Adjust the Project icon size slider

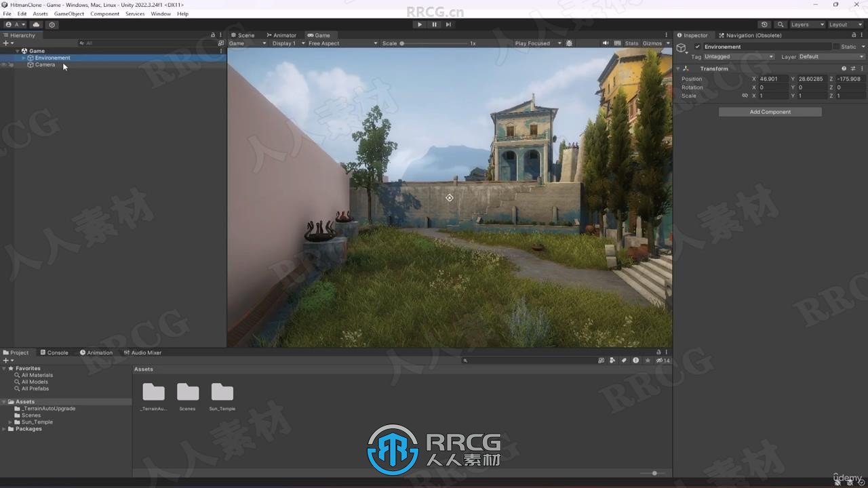652,473
